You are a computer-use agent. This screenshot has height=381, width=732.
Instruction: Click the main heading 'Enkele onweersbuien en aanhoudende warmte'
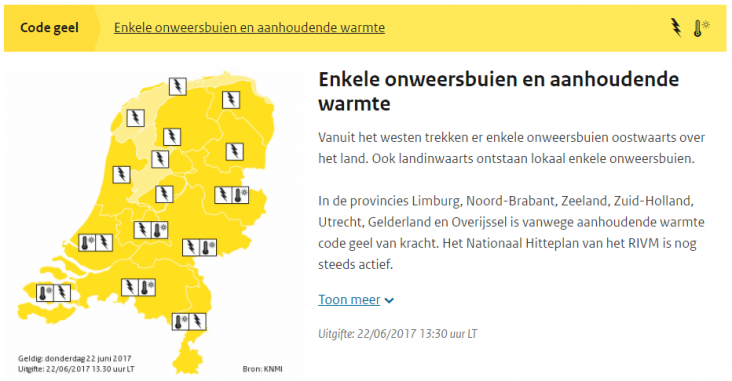point(499,91)
